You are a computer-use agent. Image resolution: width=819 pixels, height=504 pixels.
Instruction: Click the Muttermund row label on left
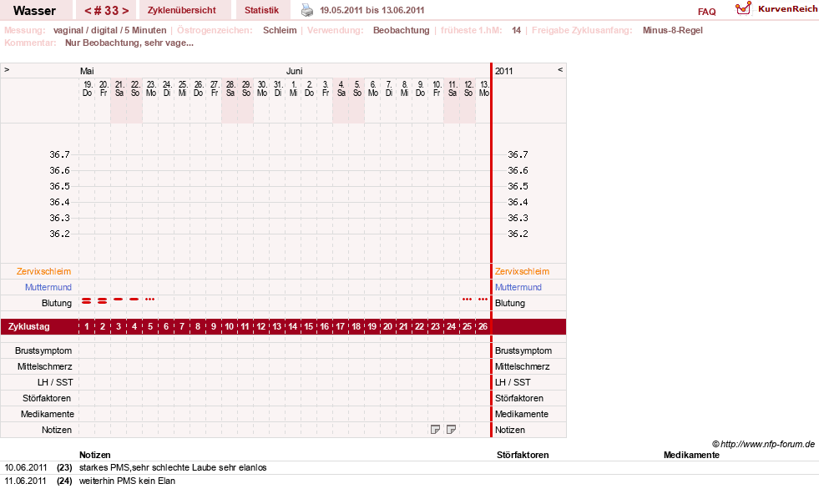point(48,287)
